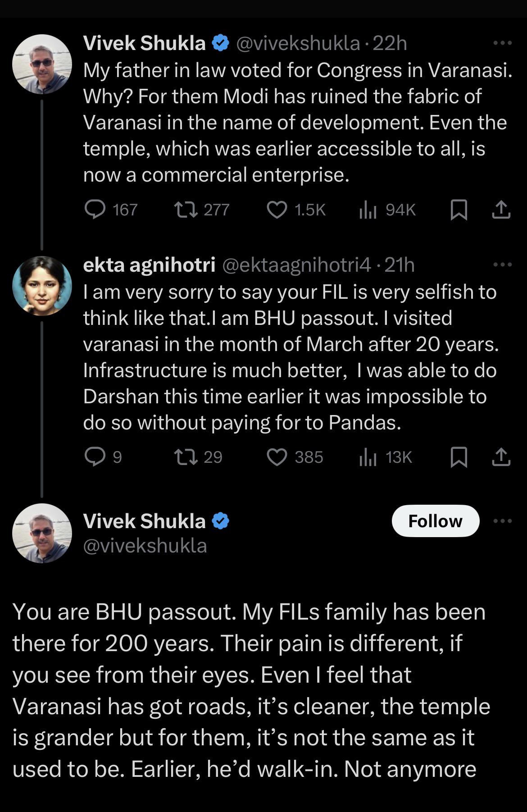The width and height of the screenshot is (527, 812).
Task: Repost ekta agnihotri's tweet
Action: click(x=186, y=457)
